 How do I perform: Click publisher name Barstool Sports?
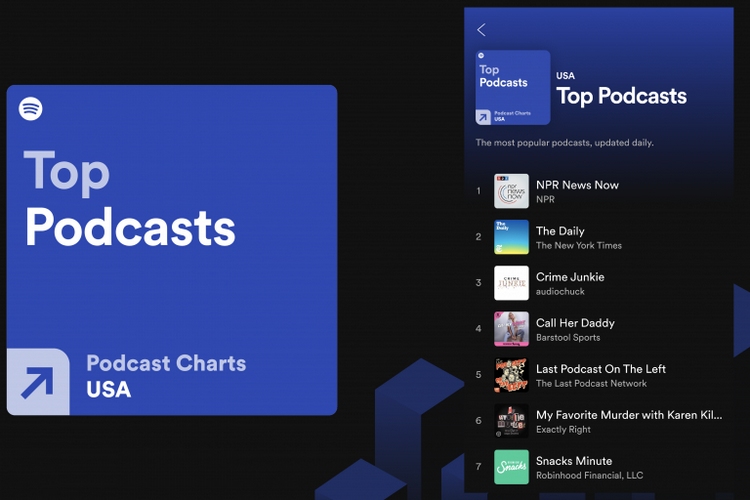pos(568,337)
